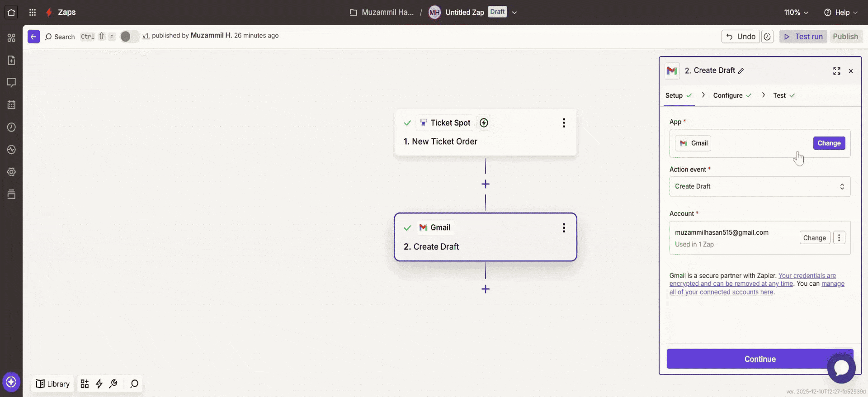868x397 pixels.
Task: Open the settings gear sidebar icon
Action: pyautogui.click(x=11, y=172)
